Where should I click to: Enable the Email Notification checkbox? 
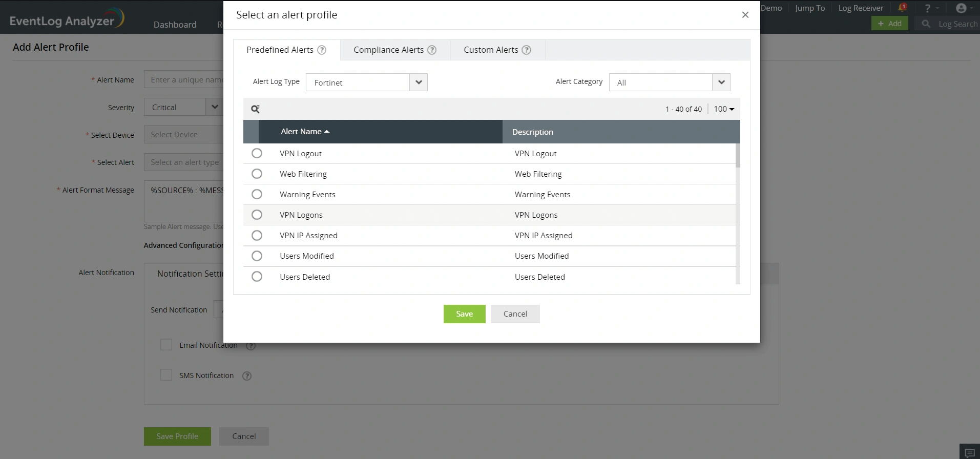(x=166, y=345)
